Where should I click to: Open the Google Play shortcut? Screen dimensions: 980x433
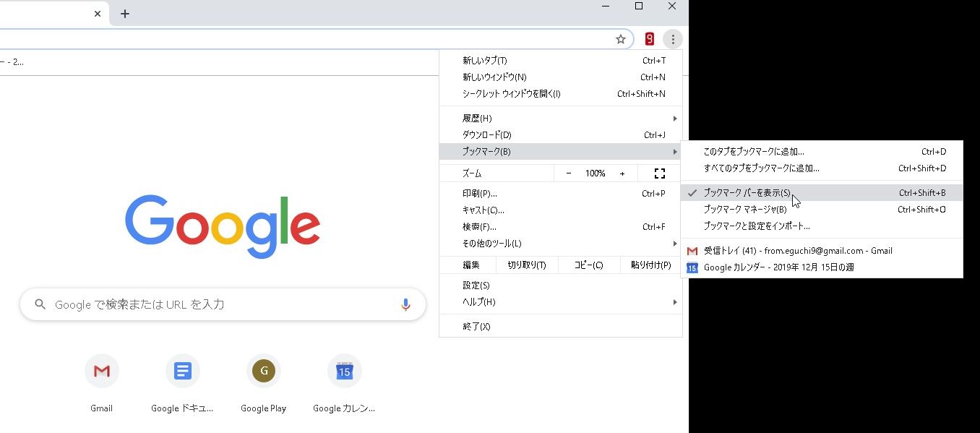(263, 371)
